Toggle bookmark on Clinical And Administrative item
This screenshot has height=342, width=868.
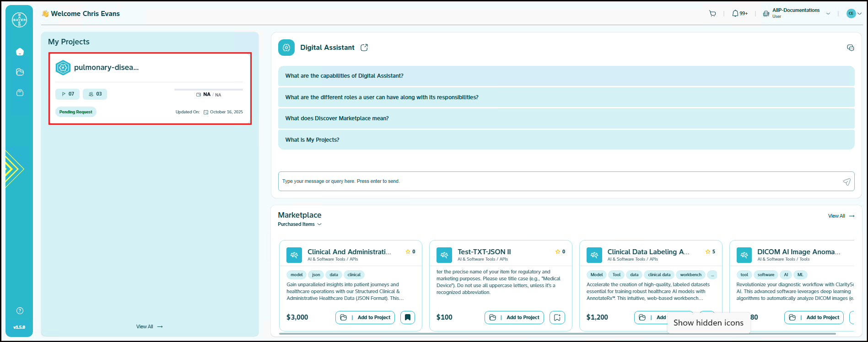click(408, 317)
